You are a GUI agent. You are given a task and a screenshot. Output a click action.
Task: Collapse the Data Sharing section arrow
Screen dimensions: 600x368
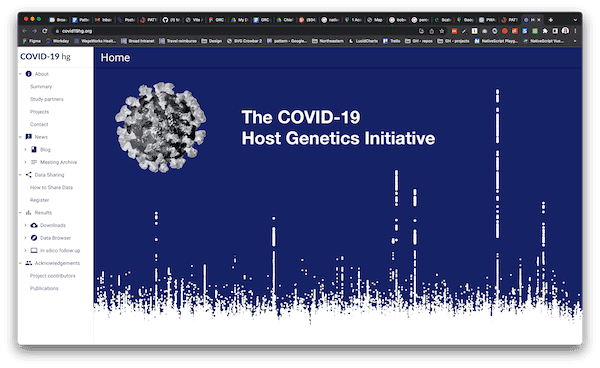tap(20, 175)
